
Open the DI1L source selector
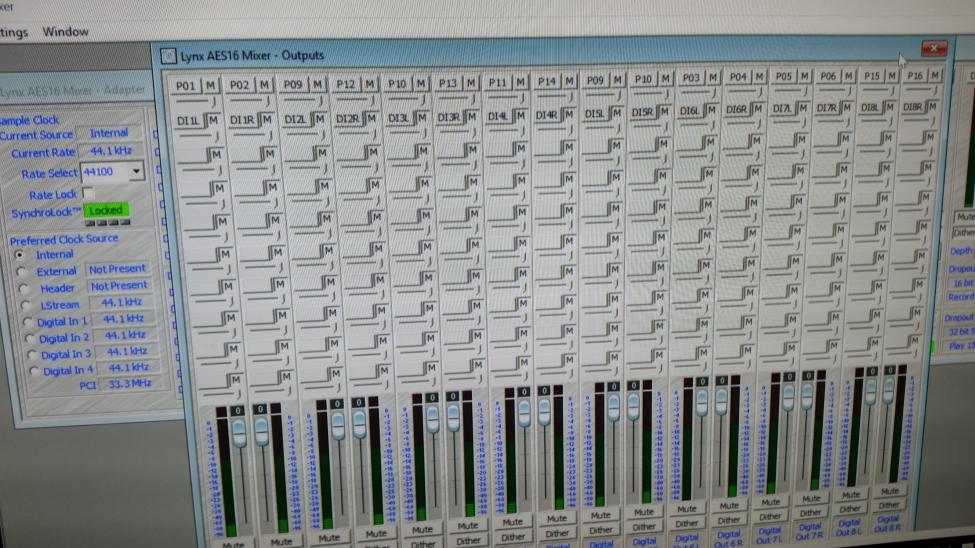click(x=187, y=121)
